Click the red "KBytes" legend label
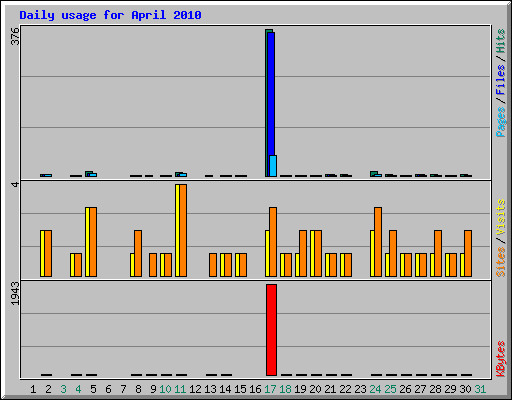512x400 pixels. (x=501, y=359)
